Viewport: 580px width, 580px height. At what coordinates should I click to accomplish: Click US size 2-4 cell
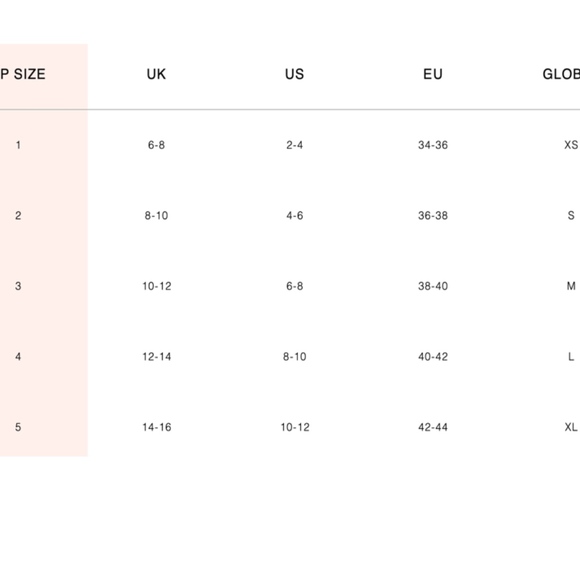(294, 145)
